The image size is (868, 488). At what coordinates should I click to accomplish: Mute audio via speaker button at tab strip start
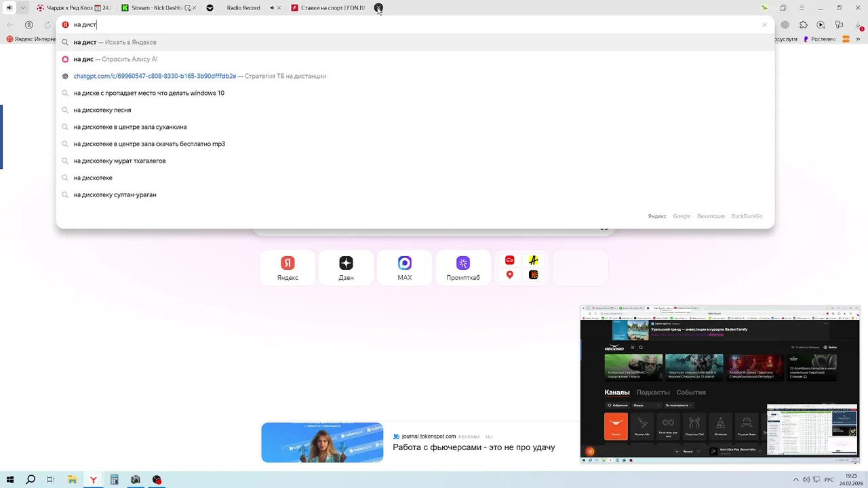click(x=9, y=7)
